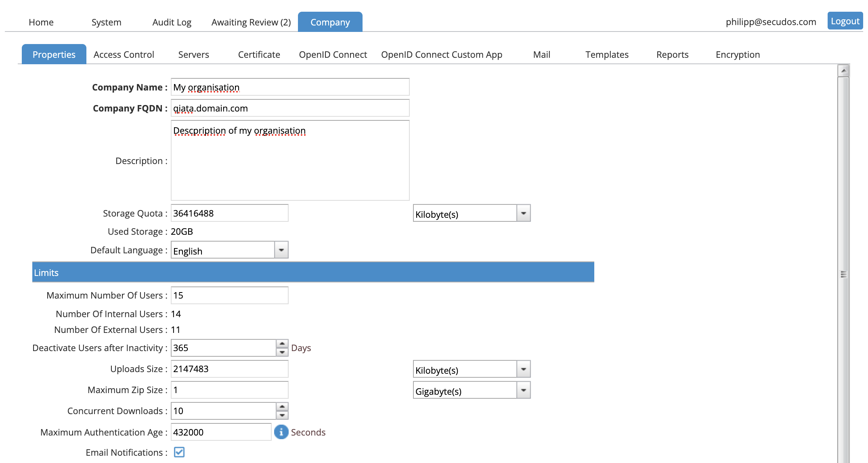Click the Maximum Number Of Users field
The height and width of the screenshot is (463, 868).
229,295
